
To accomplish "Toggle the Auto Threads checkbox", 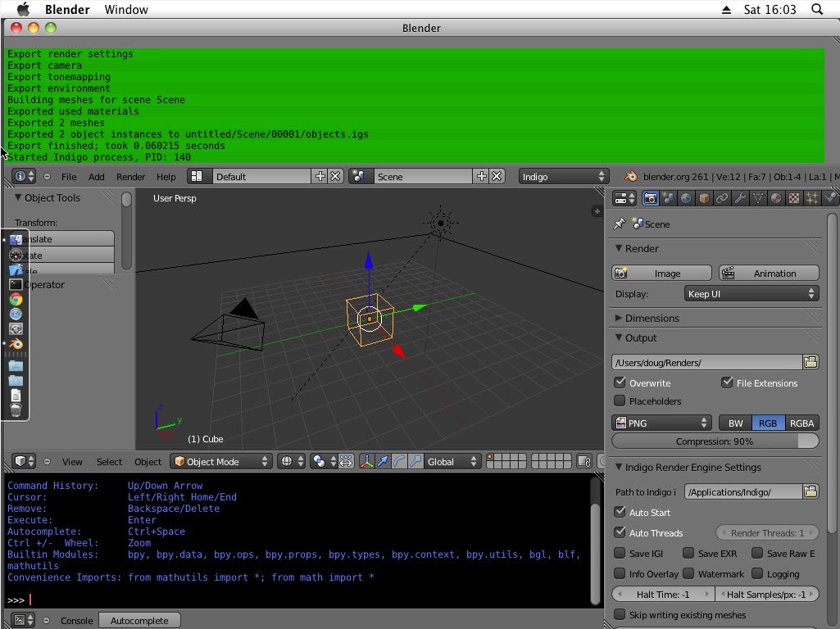I will coord(620,532).
